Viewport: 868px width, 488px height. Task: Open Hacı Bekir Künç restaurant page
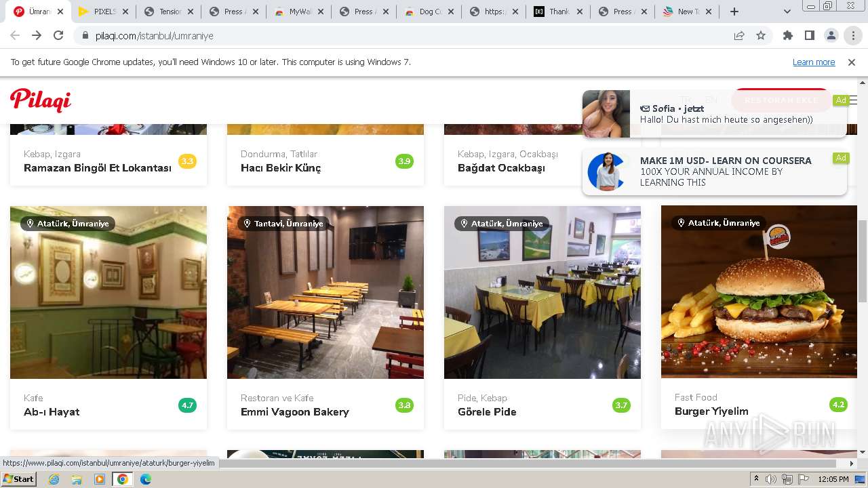tap(281, 168)
